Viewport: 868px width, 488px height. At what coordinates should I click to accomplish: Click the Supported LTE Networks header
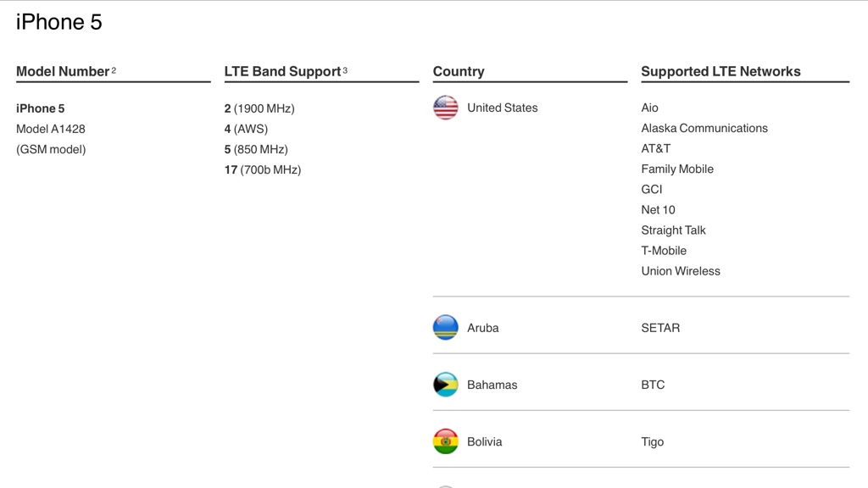[x=721, y=72]
